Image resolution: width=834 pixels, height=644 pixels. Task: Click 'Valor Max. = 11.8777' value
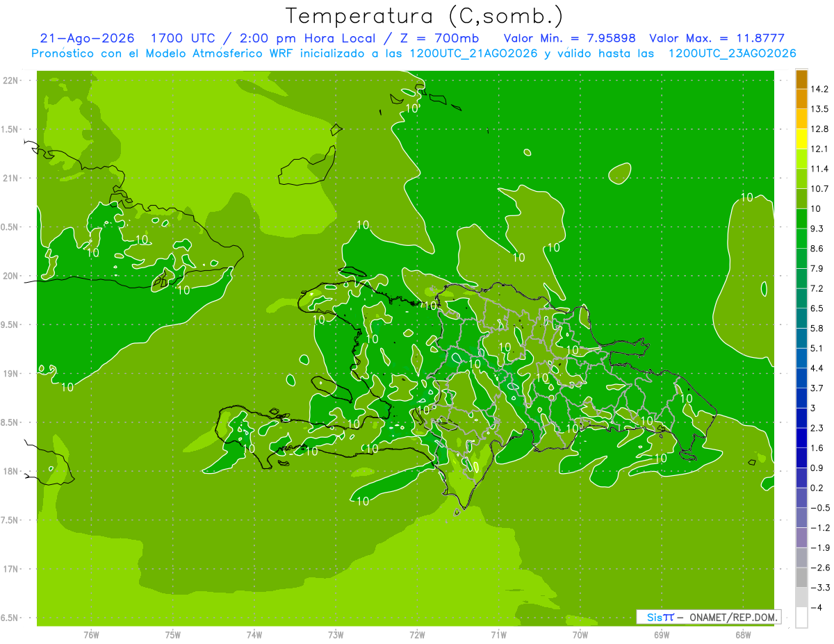click(717, 38)
